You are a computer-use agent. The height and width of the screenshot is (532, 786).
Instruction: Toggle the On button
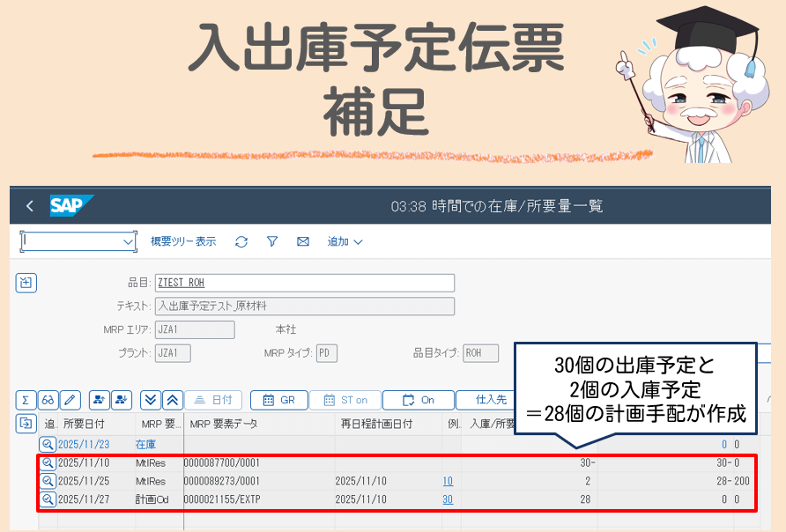point(419,400)
